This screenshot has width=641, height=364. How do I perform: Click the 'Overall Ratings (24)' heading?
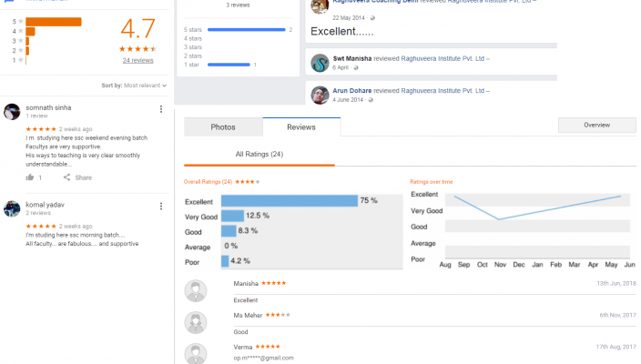pyautogui.click(x=208, y=182)
